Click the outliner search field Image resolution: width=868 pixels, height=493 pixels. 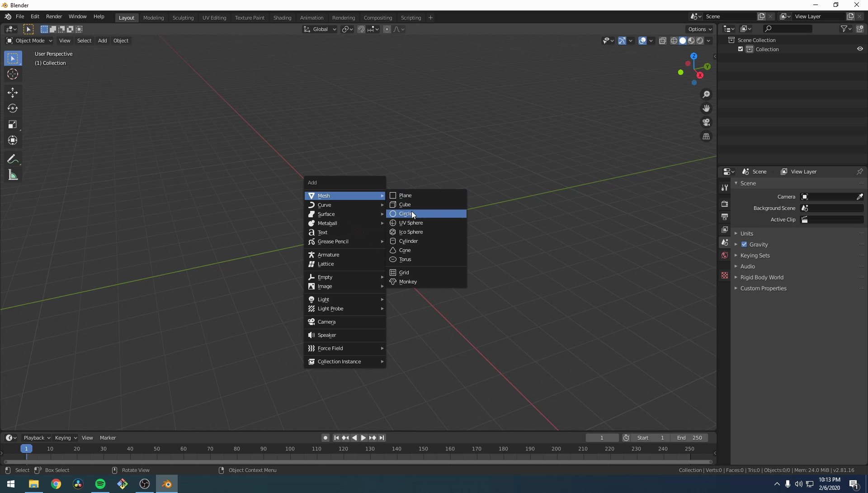[x=787, y=29]
